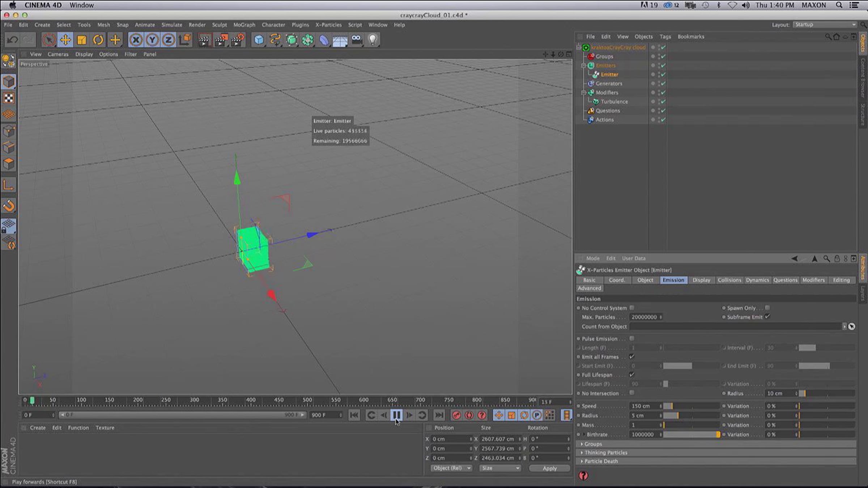Click the Record Active Objects button
The height and width of the screenshot is (488, 868).
click(x=456, y=415)
